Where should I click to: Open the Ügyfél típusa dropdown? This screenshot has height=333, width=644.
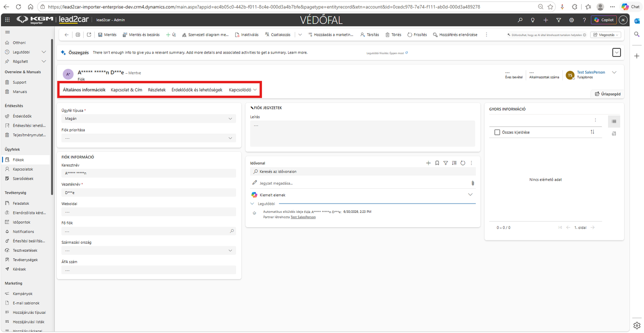click(149, 119)
